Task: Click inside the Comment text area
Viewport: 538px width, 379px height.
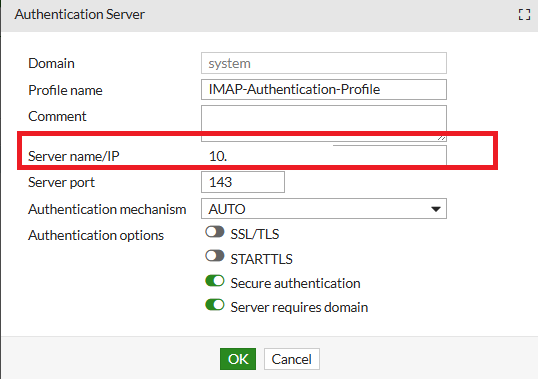Action: click(324, 123)
